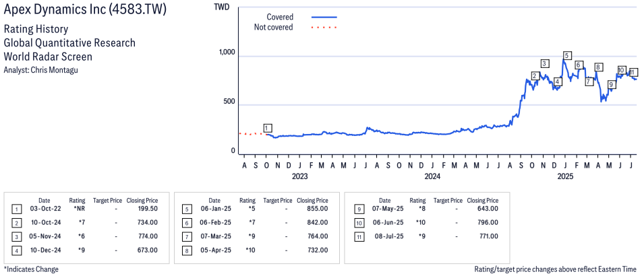Click closing price 774.00

148,236
